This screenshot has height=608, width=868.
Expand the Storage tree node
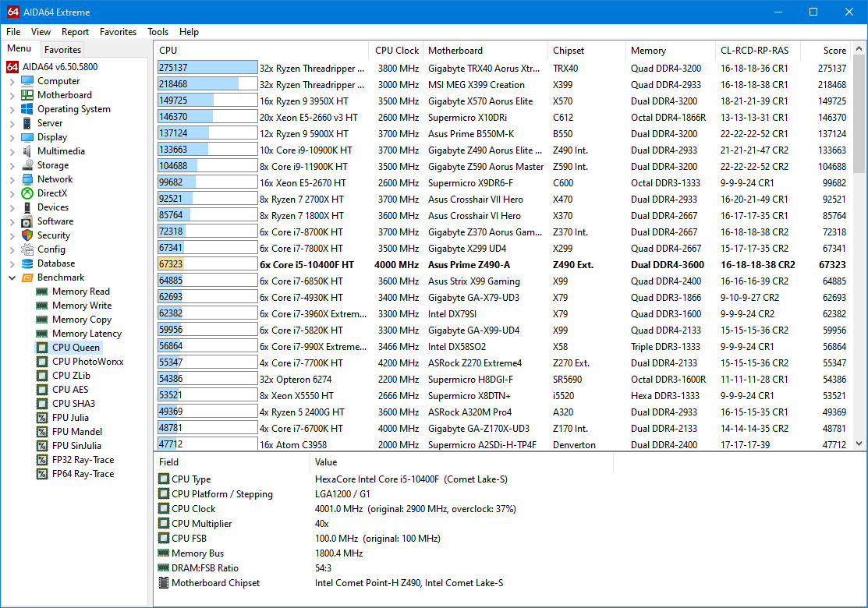point(12,165)
